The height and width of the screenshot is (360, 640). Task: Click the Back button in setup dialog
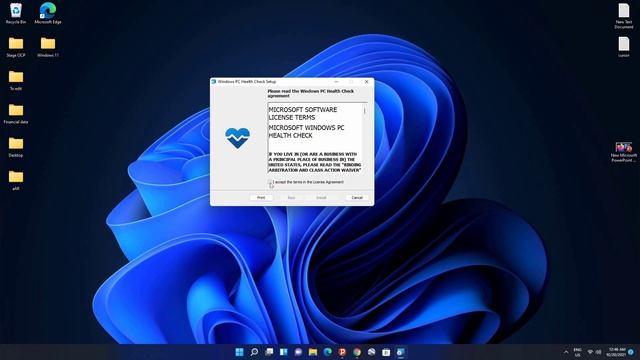[291, 198]
